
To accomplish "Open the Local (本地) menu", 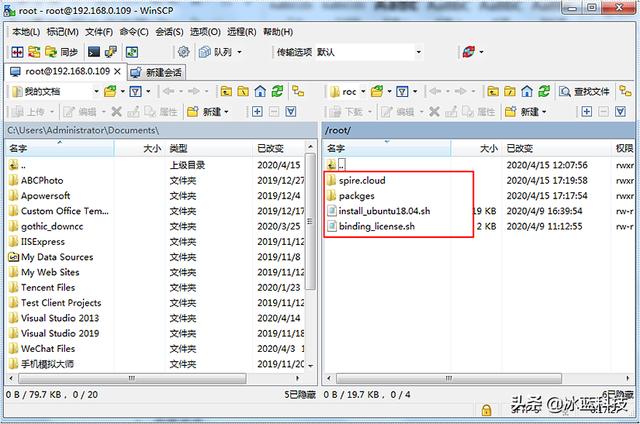I will [26, 31].
